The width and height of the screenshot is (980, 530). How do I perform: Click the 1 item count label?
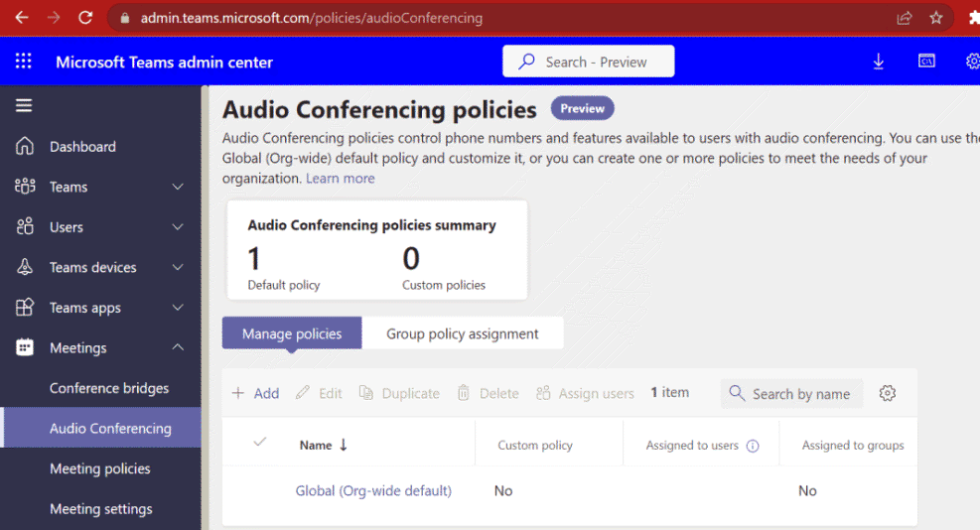(x=669, y=392)
